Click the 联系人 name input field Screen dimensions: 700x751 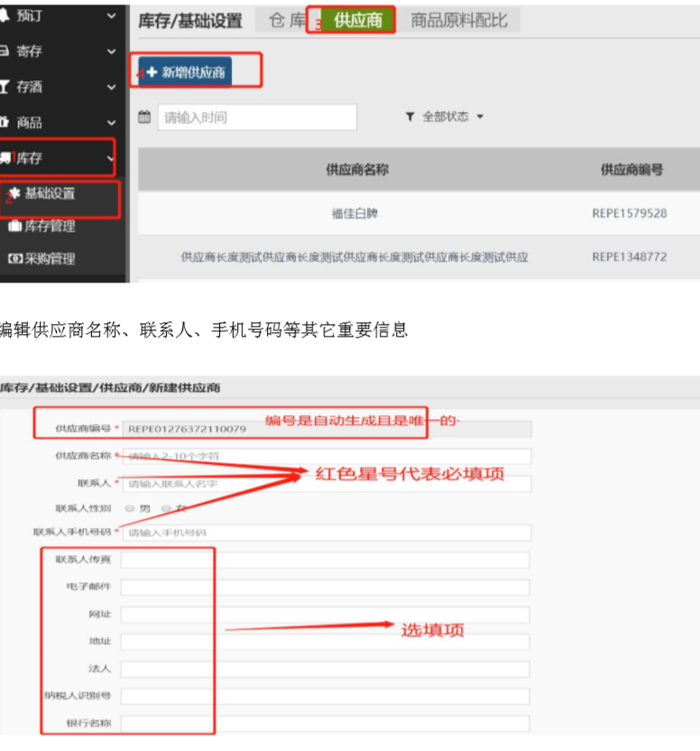click(327, 484)
